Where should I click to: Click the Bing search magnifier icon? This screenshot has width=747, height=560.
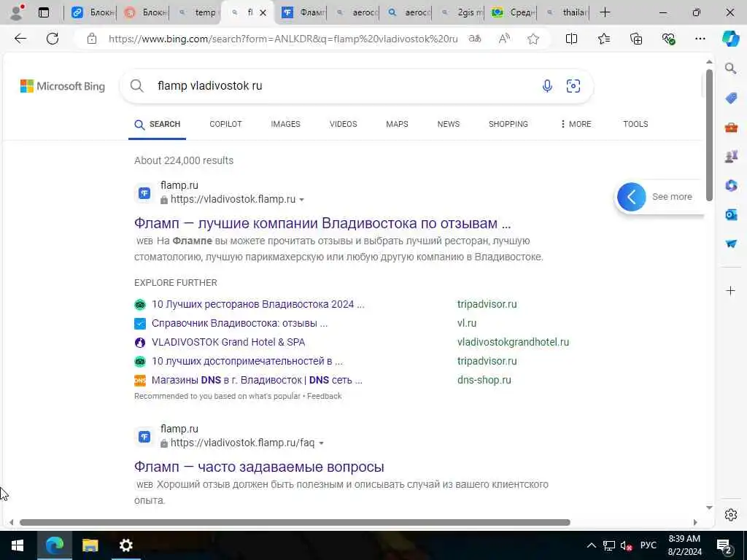click(x=136, y=86)
